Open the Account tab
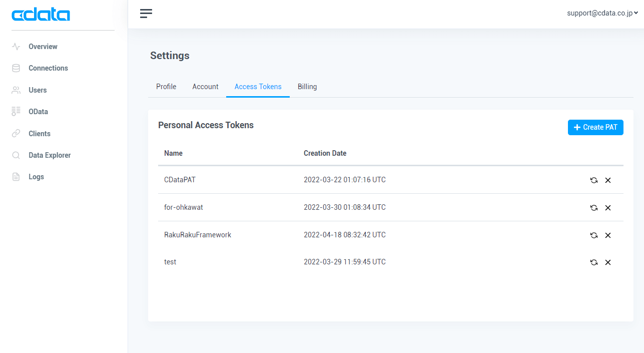The image size is (644, 353). click(x=205, y=87)
